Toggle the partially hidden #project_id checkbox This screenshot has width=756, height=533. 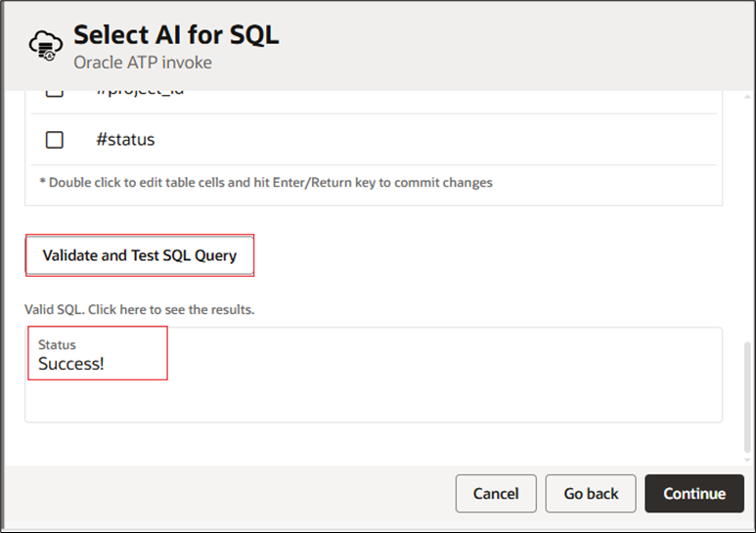pyautogui.click(x=55, y=92)
